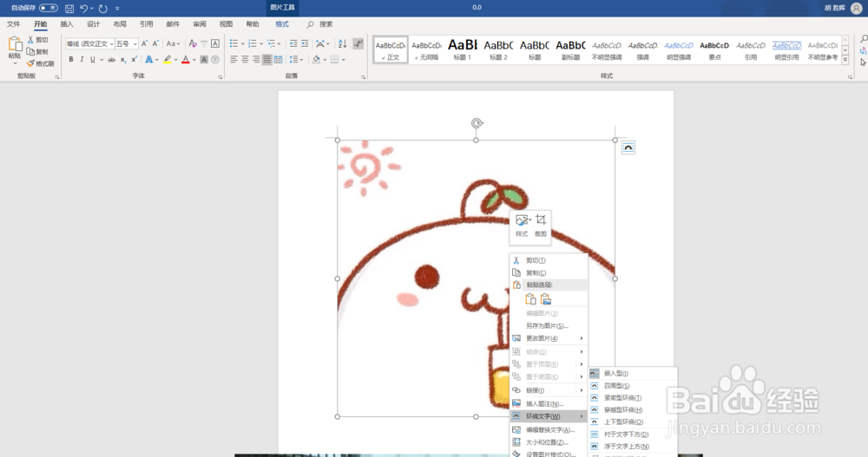868x457 pixels.
Task: Click the text effects A icon
Action: pos(148,59)
